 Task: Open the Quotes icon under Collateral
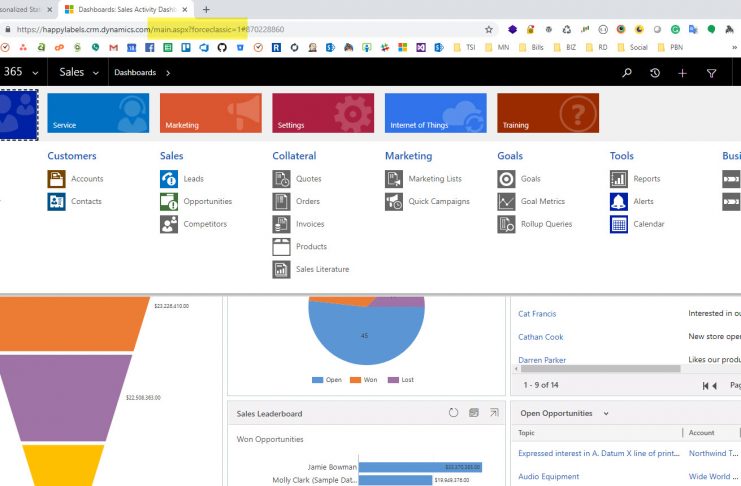(x=281, y=179)
